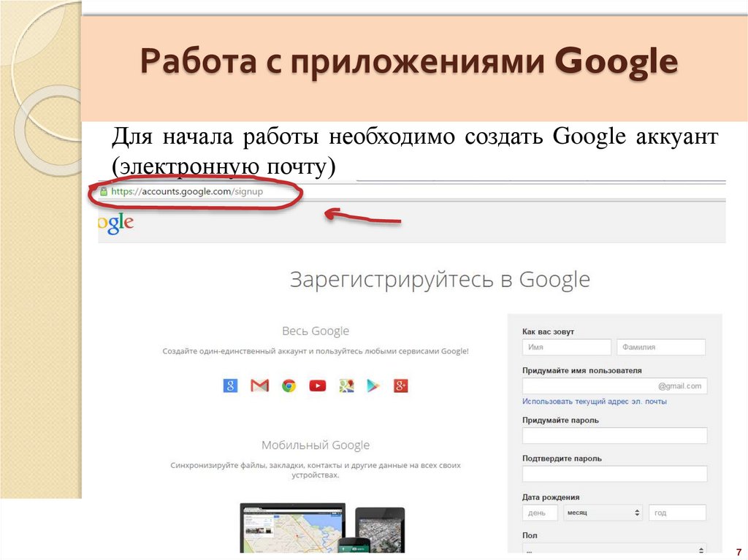The height and width of the screenshot is (560, 748).
Task: Click the Как вас зовут label
Action: [x=548, y=331]
